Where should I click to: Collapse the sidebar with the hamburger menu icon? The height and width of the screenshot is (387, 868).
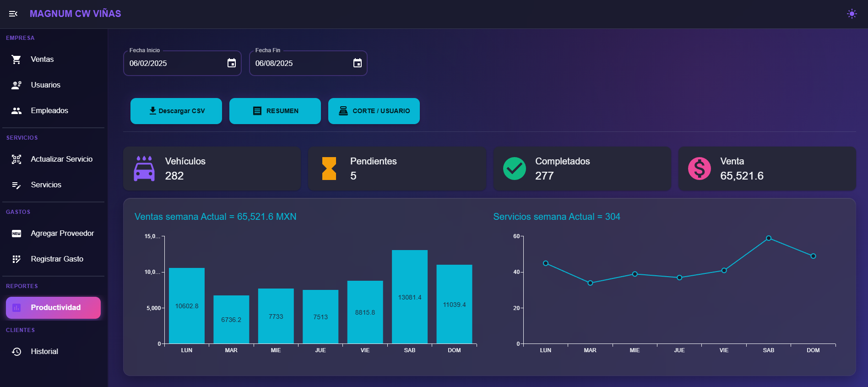[13, 14]
